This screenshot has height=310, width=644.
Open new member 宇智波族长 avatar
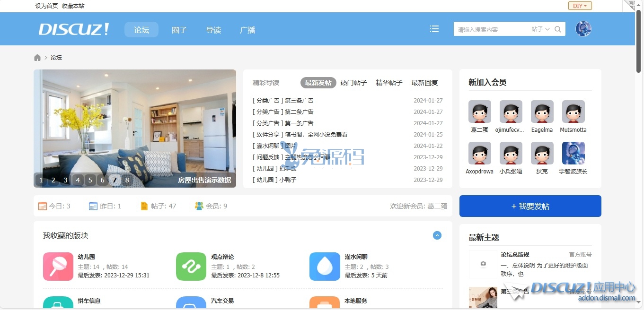coord(573,154)
